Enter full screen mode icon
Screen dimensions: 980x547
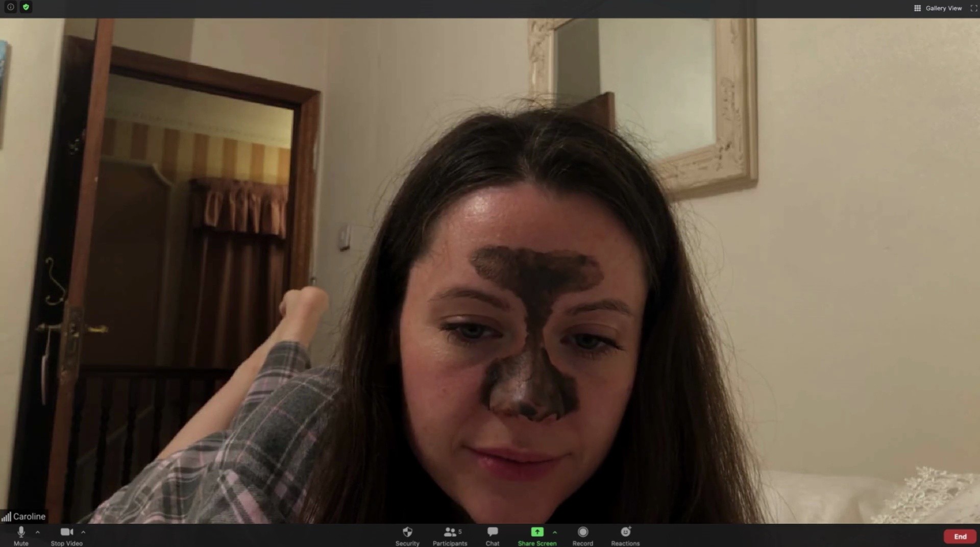click(973, 8)
